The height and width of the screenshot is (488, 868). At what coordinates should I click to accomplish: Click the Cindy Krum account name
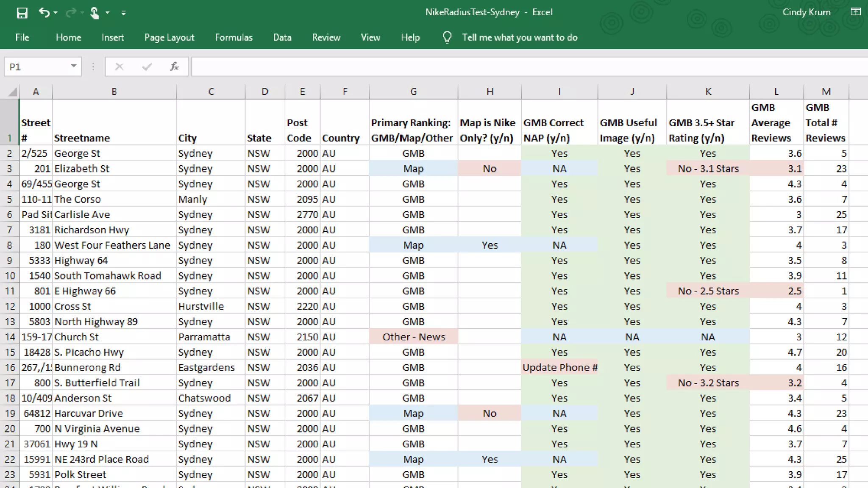[806, 12]
